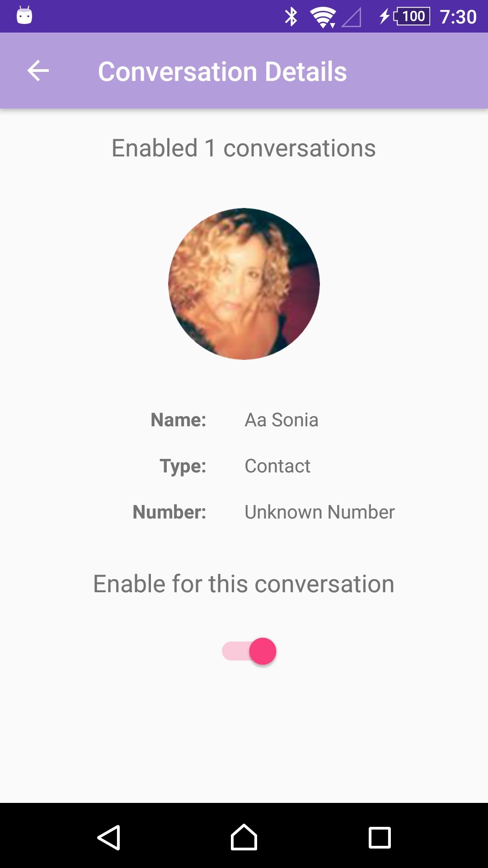
Task: Tap Aa Sonia's profile picture
Action: [x=244, y=284]
